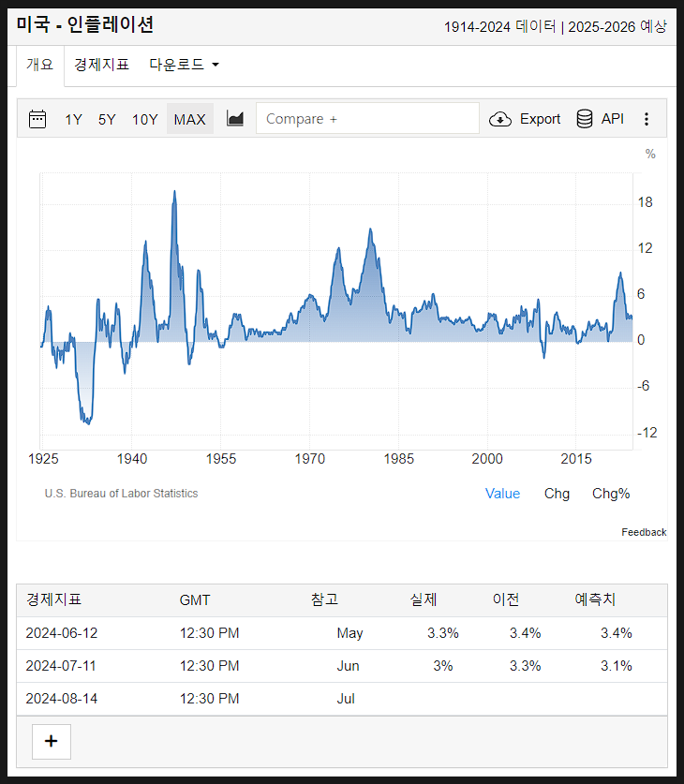Select the 5Y time range

pos(107,120)
